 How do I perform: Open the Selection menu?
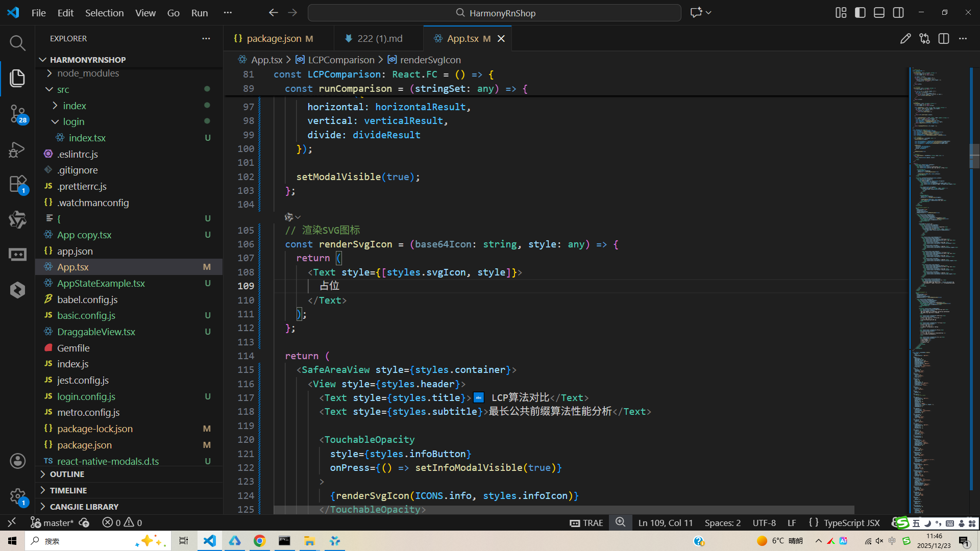click(104, 13)
